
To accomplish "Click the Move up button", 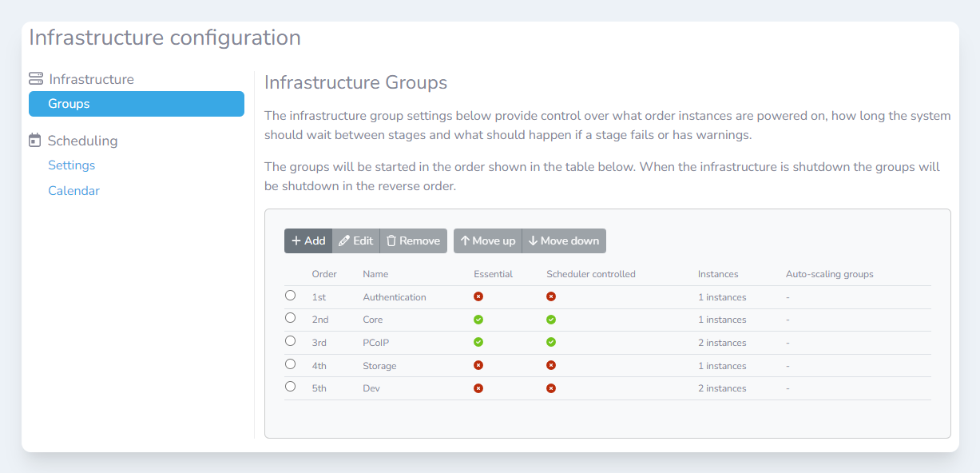I will click(487, 241).
